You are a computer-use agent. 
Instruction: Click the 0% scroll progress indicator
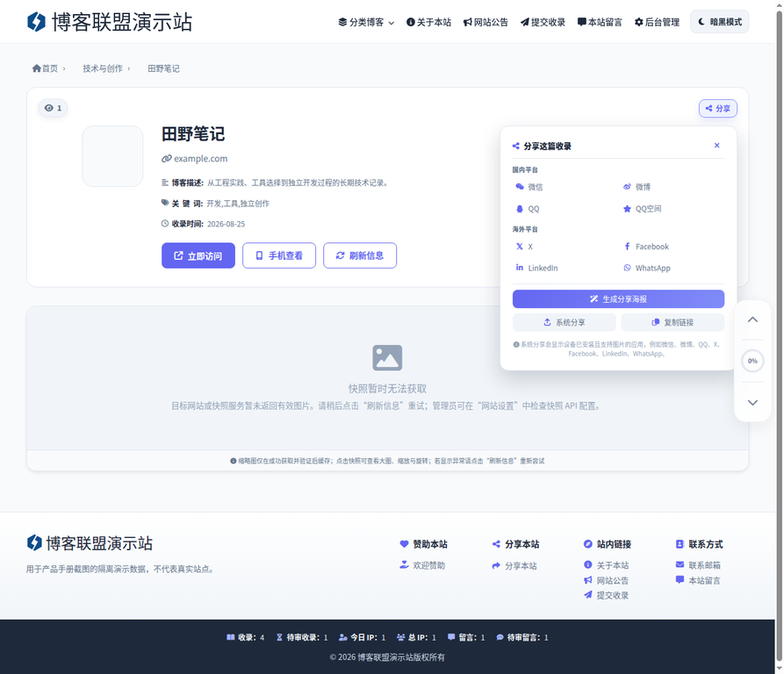click(x=752, y=361)
